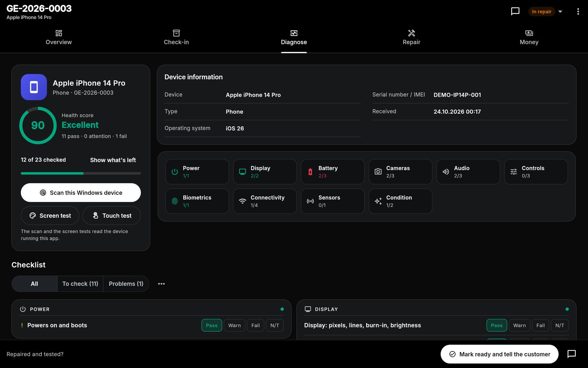Filter checklist by To check (11)
Image resolution: width=588 pixels, height=368 pixels.
[x=80, y=284]
